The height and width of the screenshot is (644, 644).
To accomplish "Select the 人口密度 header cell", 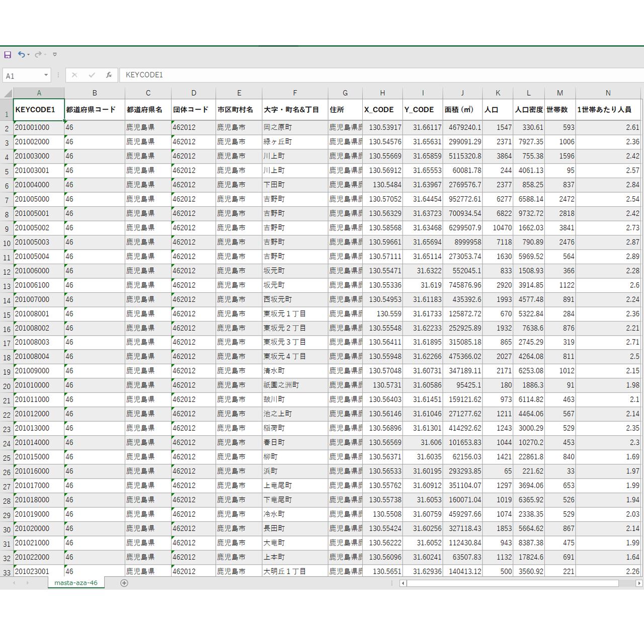I will (x=528, y=110).
